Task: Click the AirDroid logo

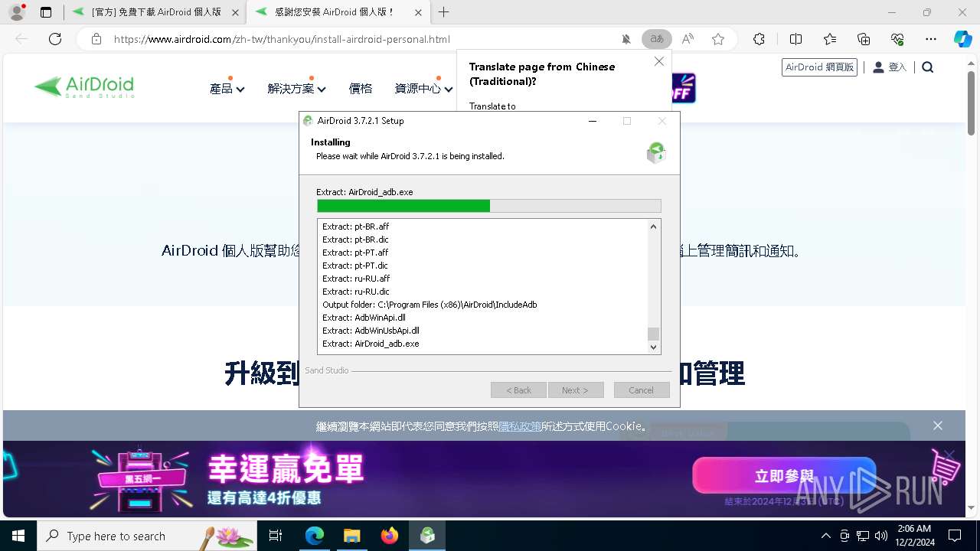Action: tap(84, 86)
